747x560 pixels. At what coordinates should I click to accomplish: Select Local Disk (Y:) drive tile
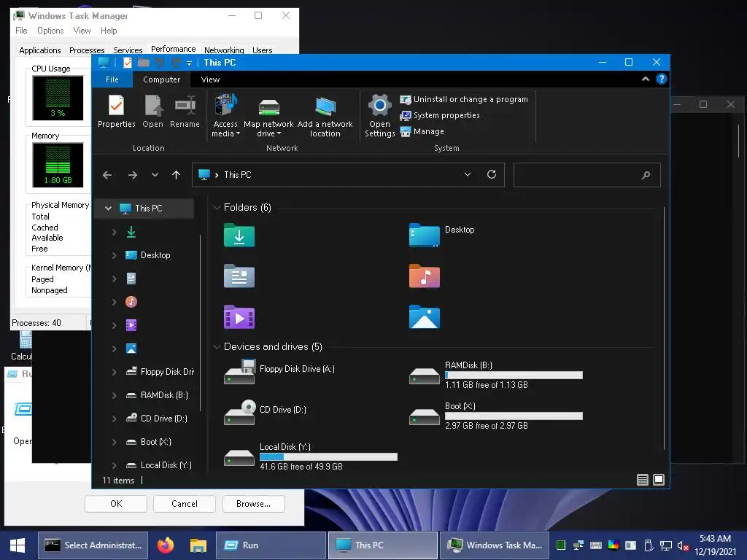click(310, 456)
